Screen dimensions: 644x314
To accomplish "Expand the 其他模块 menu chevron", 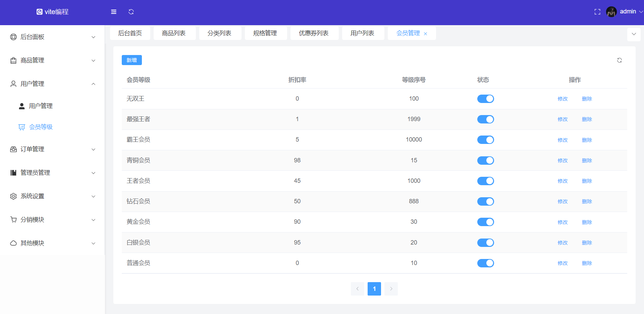I will click(94, 244).
